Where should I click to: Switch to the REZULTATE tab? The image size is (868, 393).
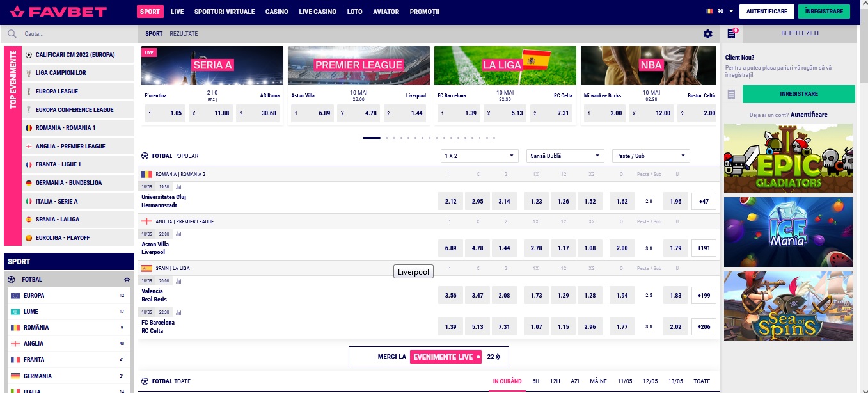tap(184, 33)
